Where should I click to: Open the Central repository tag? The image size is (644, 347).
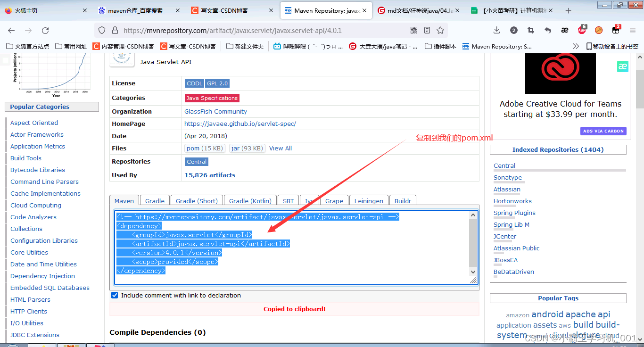point(197,162)
